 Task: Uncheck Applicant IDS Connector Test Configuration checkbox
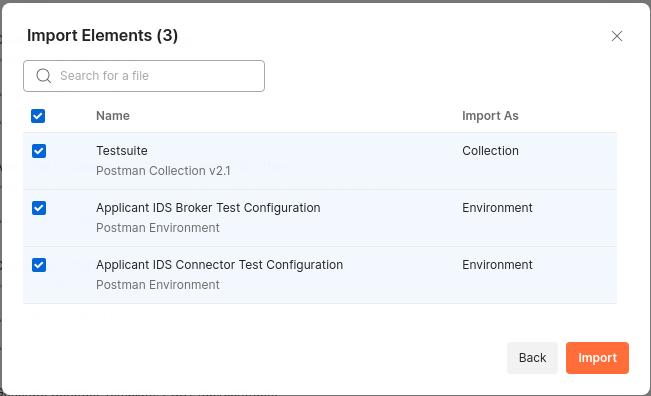[x=39, y=265]
